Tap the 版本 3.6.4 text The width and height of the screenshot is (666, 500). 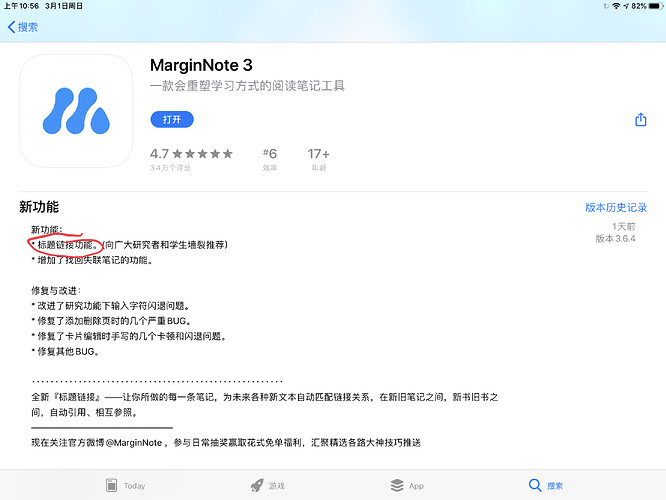pos(615,238)
